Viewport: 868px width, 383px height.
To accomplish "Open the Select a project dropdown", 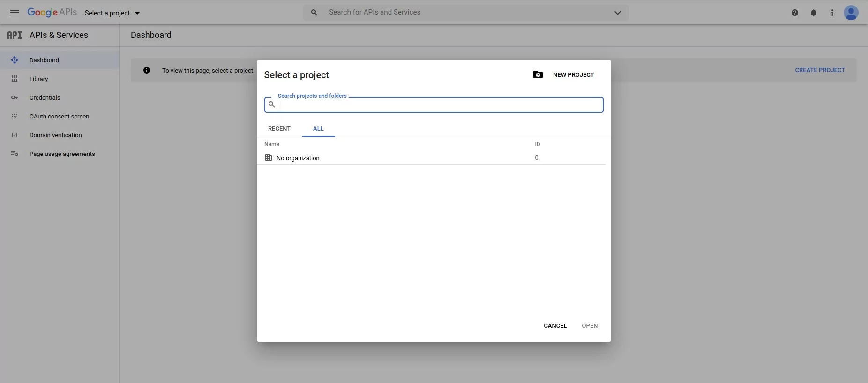I will coord(112,13).
